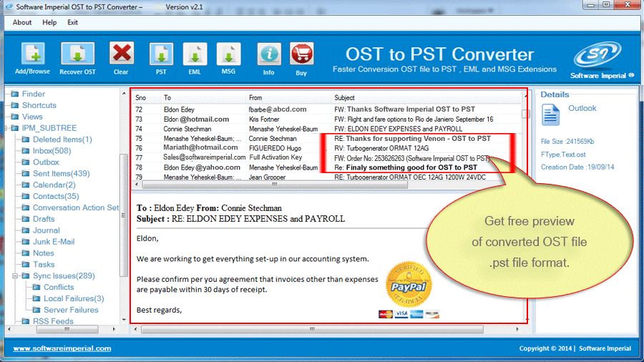
Task: Click the Outlook file icon in Details
Action: 551,114
